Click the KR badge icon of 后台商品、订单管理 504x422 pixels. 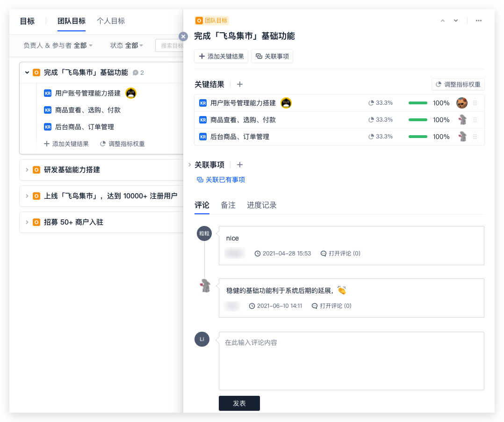(203, 137)
